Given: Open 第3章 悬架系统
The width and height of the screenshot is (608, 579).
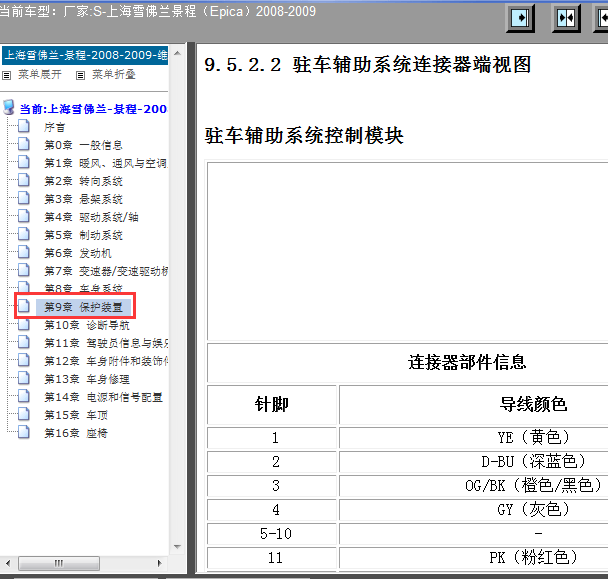Looking at the screenshot, I should click(x=83, y=199).
